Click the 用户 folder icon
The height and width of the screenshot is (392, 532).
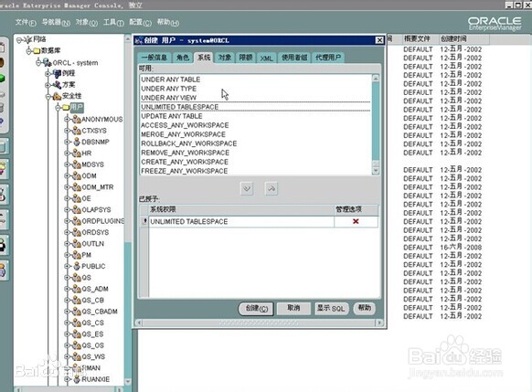coord(66,108)
